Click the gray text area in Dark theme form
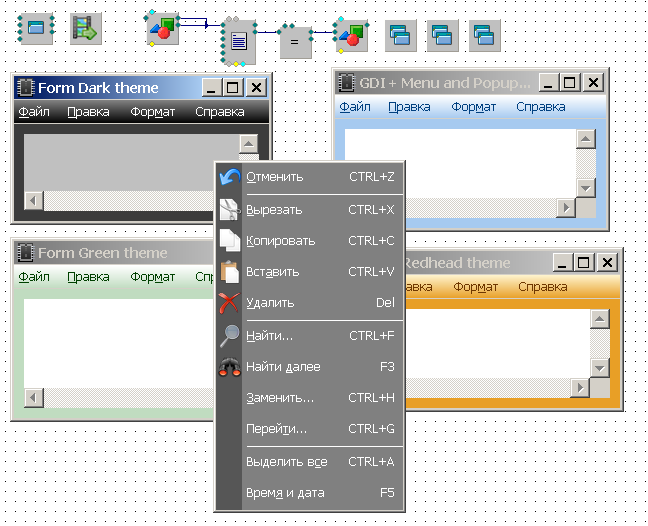648x526 pixels. [x=131, y=162]
